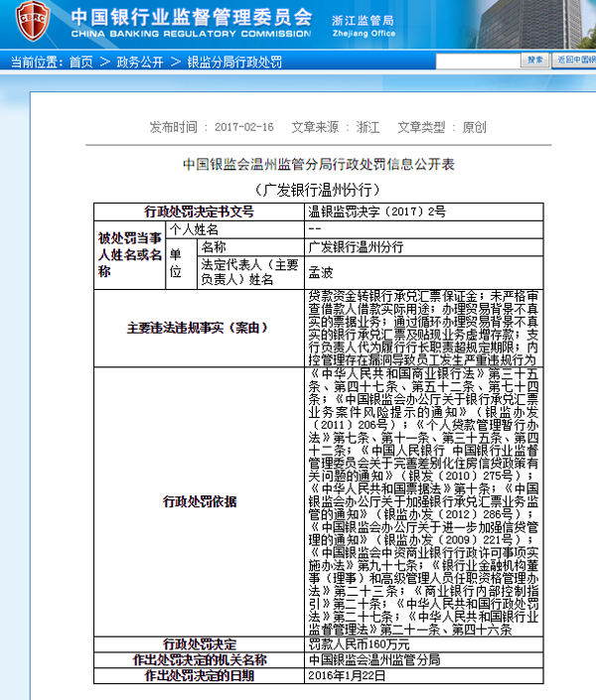Click the subtitle （广发银行温州分行）
The height and width of the screenshot is (700, 596).
(x=318, y=191)
